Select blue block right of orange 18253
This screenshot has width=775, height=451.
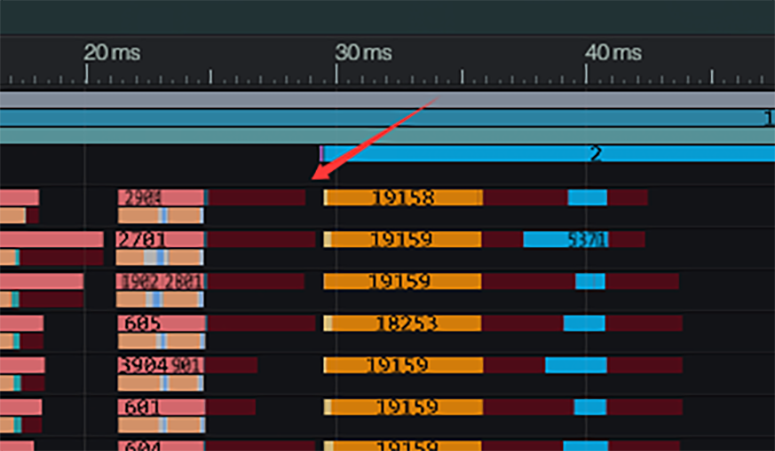[x=584, y=323]
